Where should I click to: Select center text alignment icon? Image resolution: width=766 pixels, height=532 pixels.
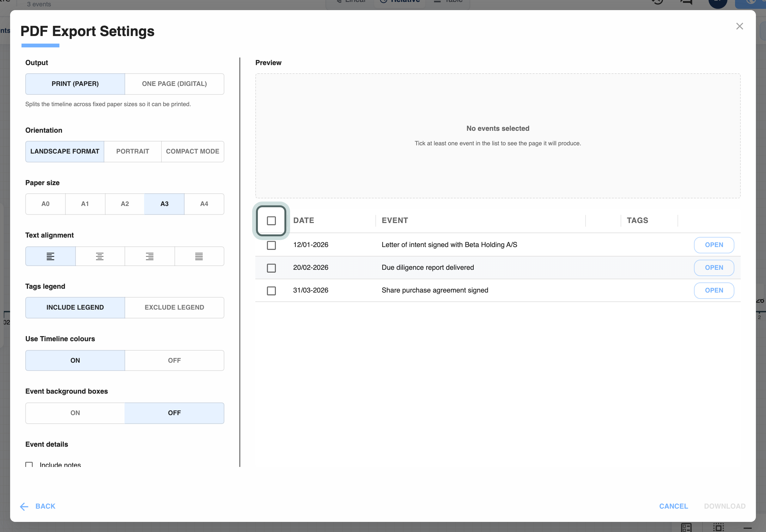tap(100, 256)
